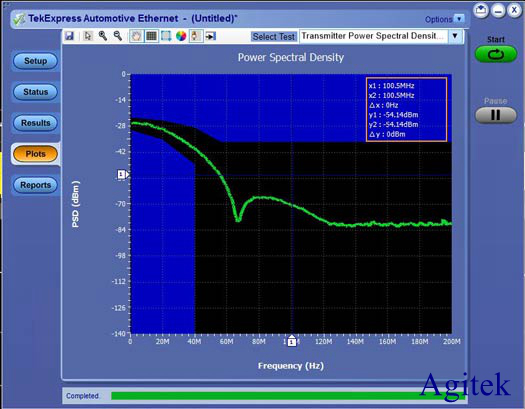Toggle the hand pan tool
The height and width of the screenshot is (409, 525).
click(x=136, y=36)
